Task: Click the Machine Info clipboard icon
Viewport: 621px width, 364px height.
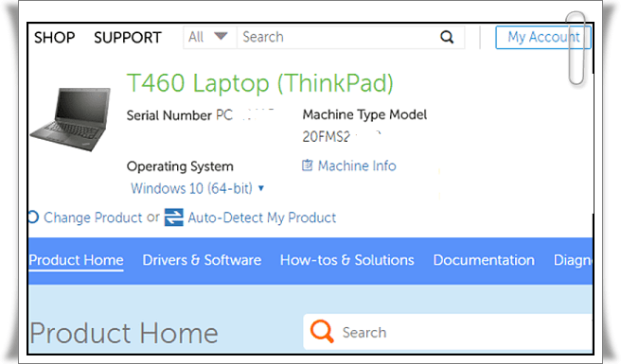Action: click(308, 165)
